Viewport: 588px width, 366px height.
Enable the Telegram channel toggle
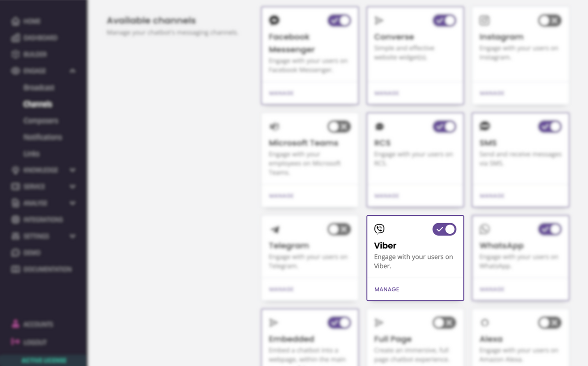tap(339, 229)
